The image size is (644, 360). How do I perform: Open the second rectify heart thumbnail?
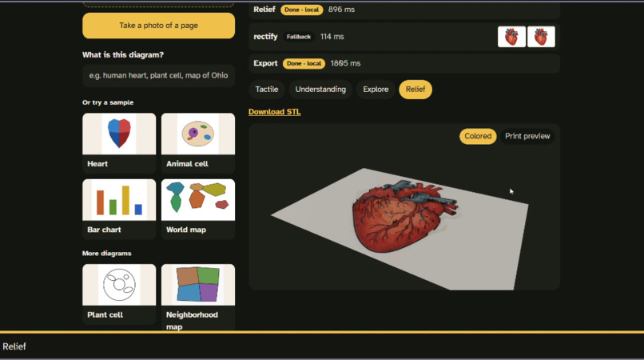pyautogui.click(x=541, y=37)
